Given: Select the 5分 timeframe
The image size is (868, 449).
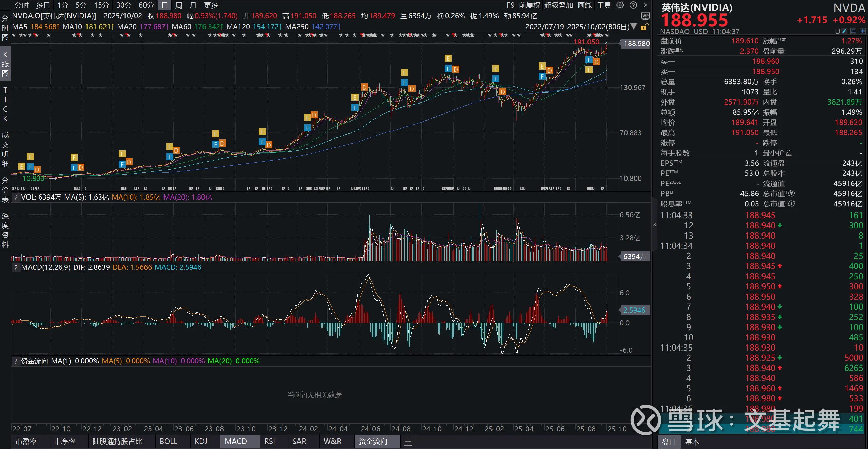Looking at the screenshot, I should [81, 5].
